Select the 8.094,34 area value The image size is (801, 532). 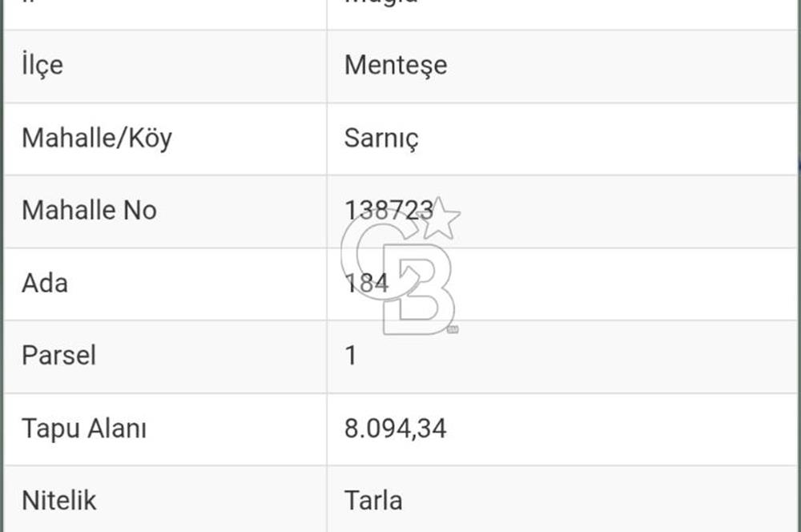pos(395,428)
